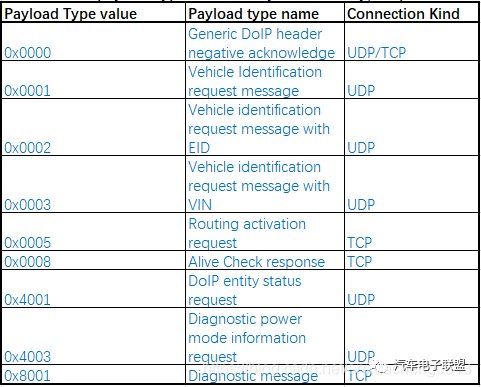Select the UDP/TCP connection cell
The image size is (481, 387).
tap(411, 42)
